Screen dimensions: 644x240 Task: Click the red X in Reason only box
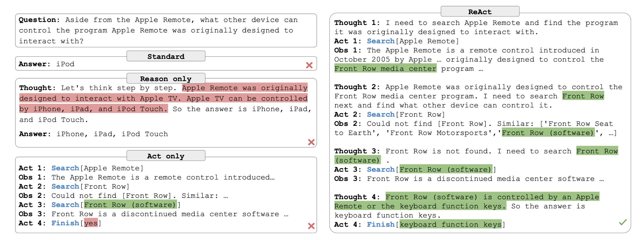[x=311, y=142]
